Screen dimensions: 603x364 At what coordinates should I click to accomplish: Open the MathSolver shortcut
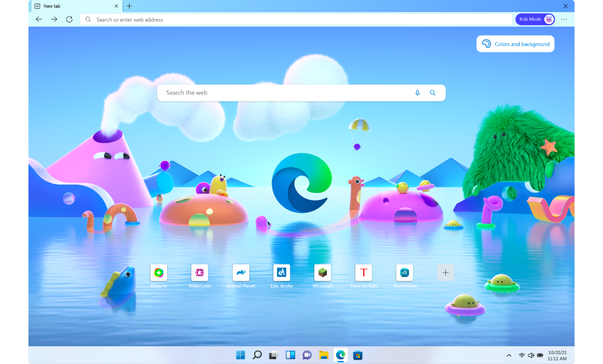pos(405,276)
